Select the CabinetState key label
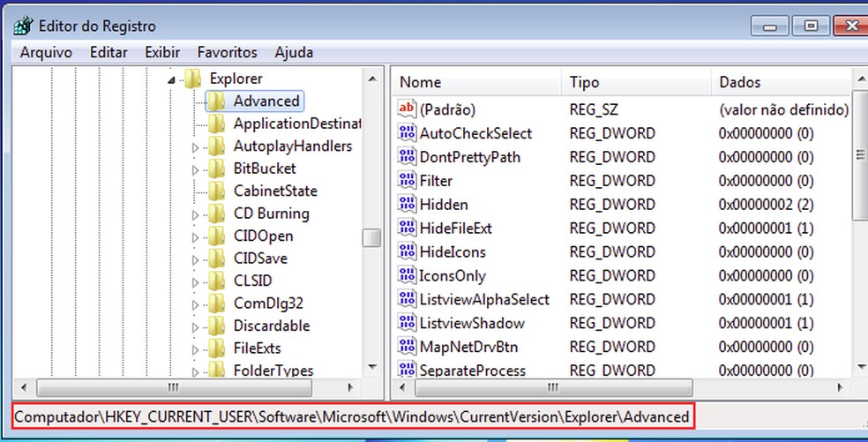The width and height of the screenshot is (868, 442). (275, 191)
